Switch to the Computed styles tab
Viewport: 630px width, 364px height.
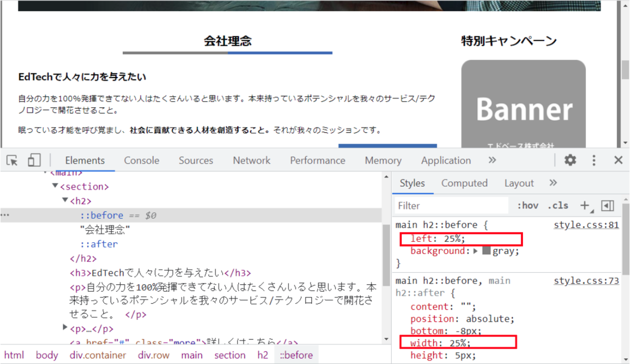click(x=464, y=183)
